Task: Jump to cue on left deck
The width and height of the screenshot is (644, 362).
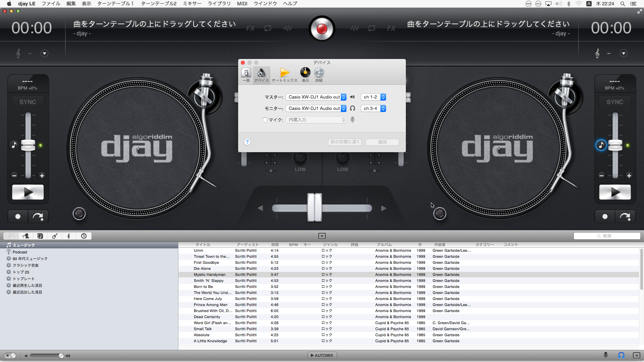Action: pyautogui.click(x=38, y=217)
